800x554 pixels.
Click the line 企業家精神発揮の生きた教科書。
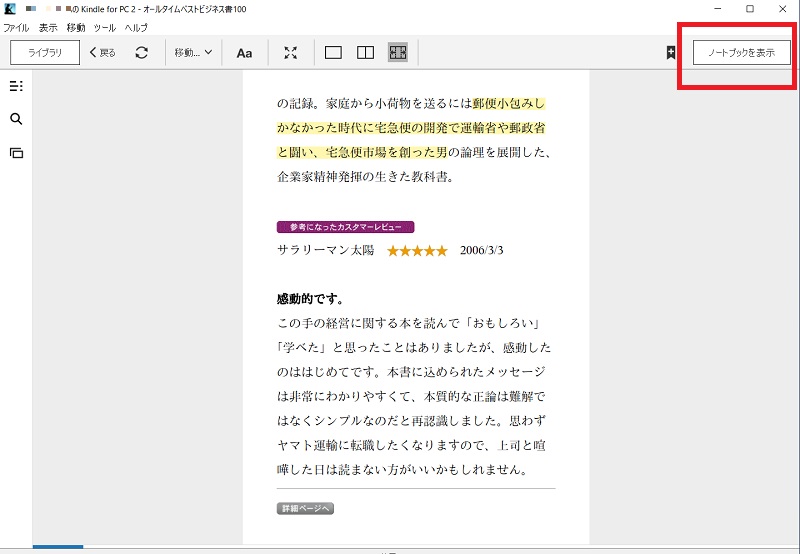pyautogui.click(x=365, y=177)
